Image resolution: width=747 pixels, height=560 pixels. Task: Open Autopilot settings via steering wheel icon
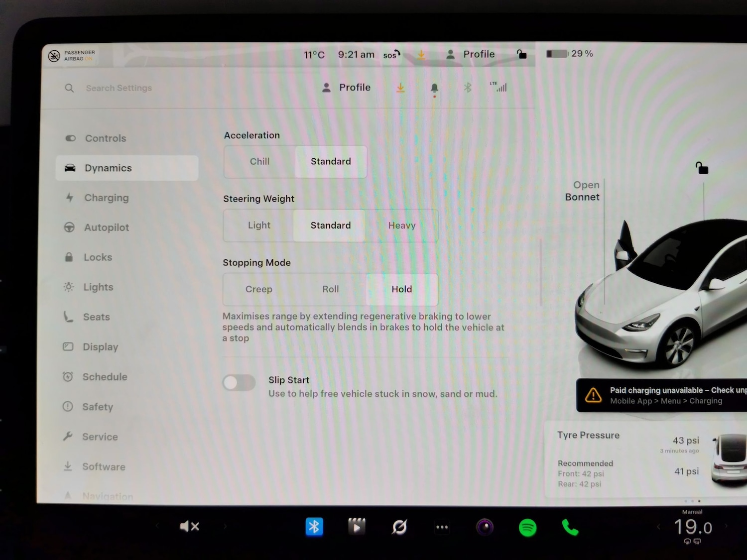tap(69, 227)
